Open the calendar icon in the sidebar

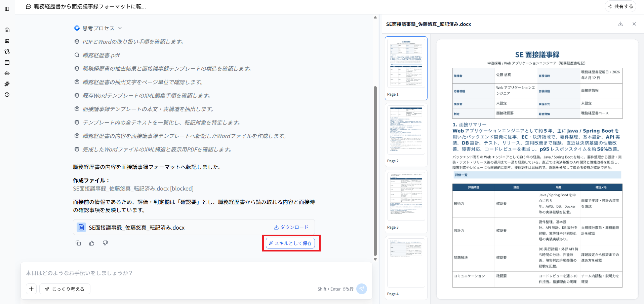[7, 62]
